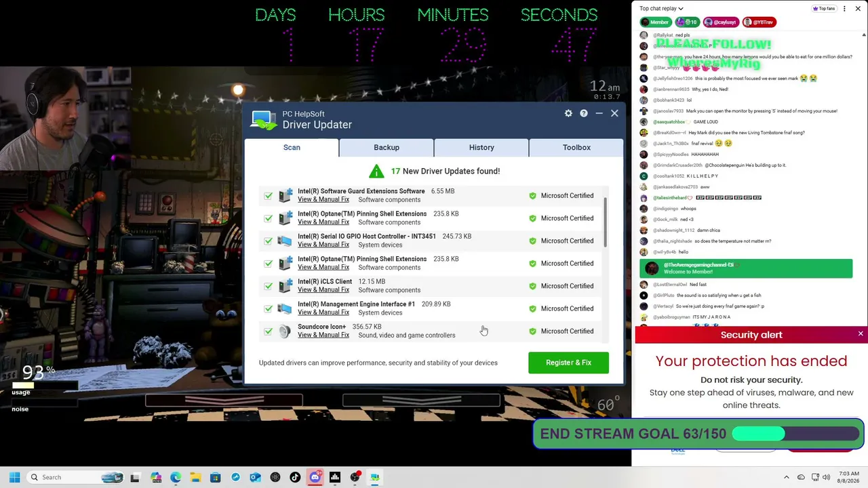Click the Serial IO GPIO Host Controller device icon
The width and height of the screenshot is (868, 488).
click(x=285, y=241)
